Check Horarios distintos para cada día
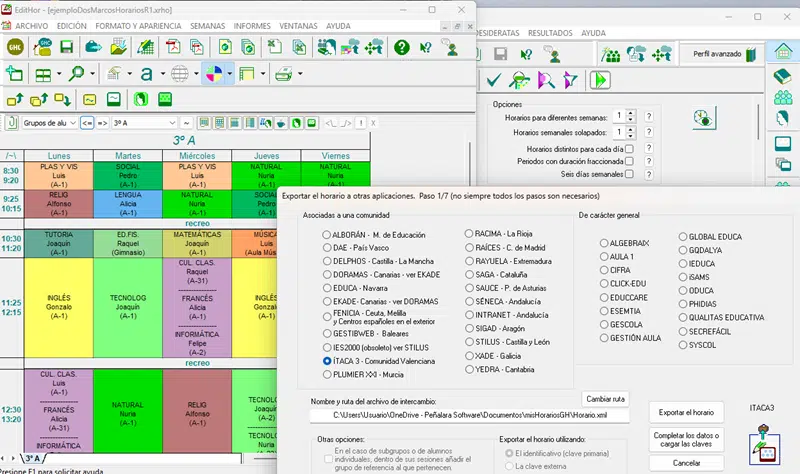The height and width of the screenshot is (474, 800). 630,149
